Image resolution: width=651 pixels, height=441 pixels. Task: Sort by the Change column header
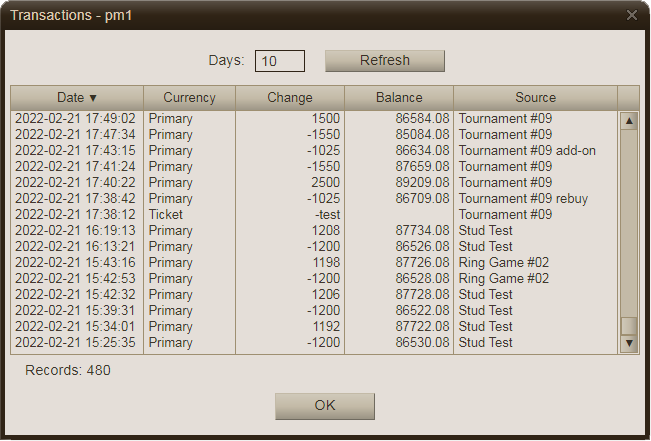(290, 98)
